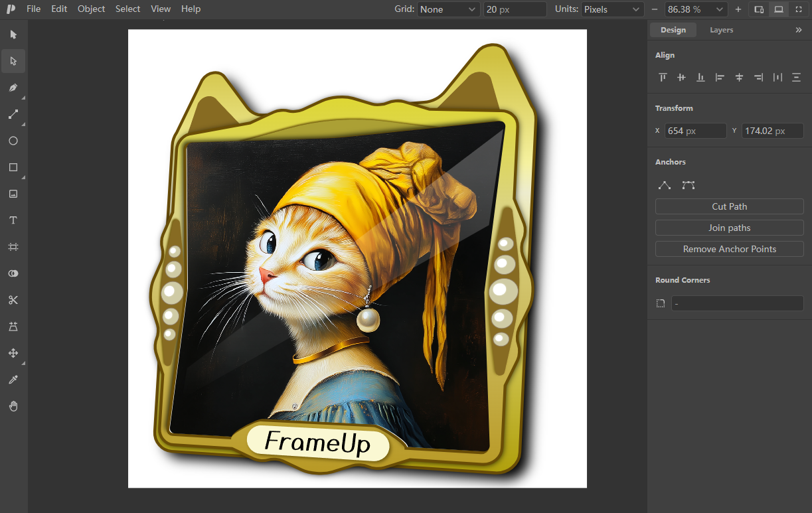Select the Pen tool in left toolbar
The image size is (812, 513).
pos(13,88)
